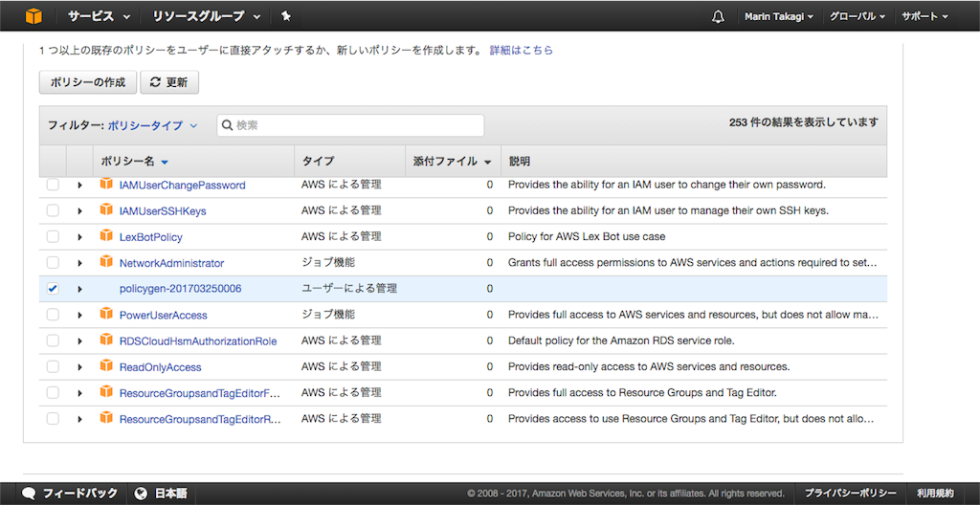Click 'Policy for AWS Lex Bot use case' text
Viewport: 980px width, 505px height.
pyautogui.click(x=587, y=237)
